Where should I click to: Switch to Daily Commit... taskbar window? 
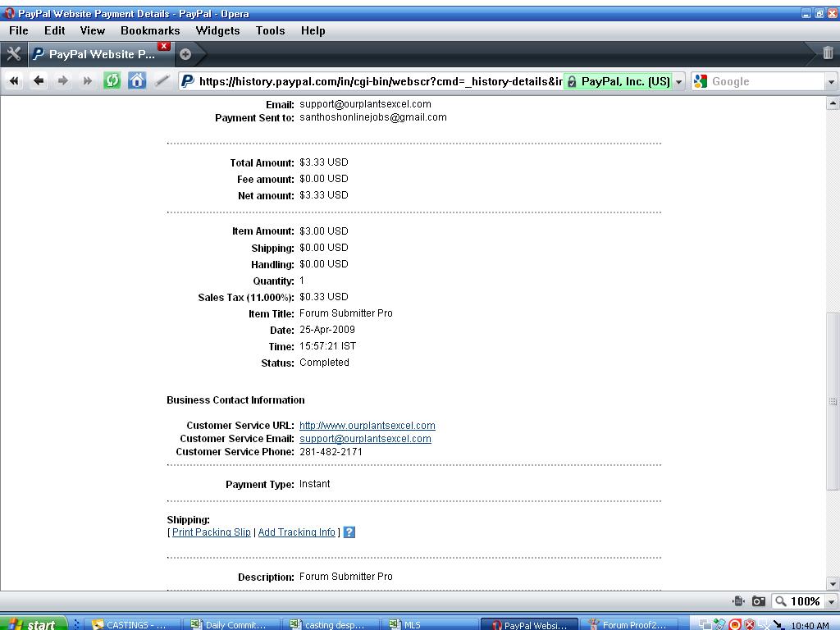coord(231,624)
